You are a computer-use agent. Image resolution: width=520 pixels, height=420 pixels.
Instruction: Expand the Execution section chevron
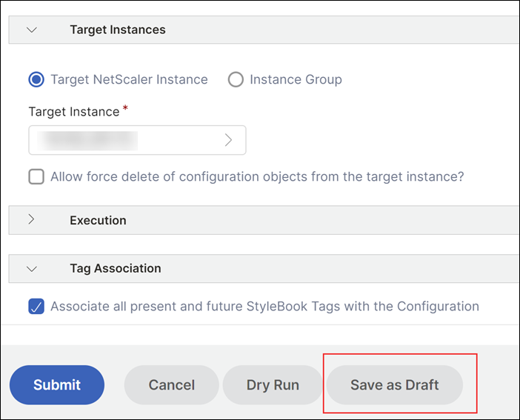coord(31,219)
